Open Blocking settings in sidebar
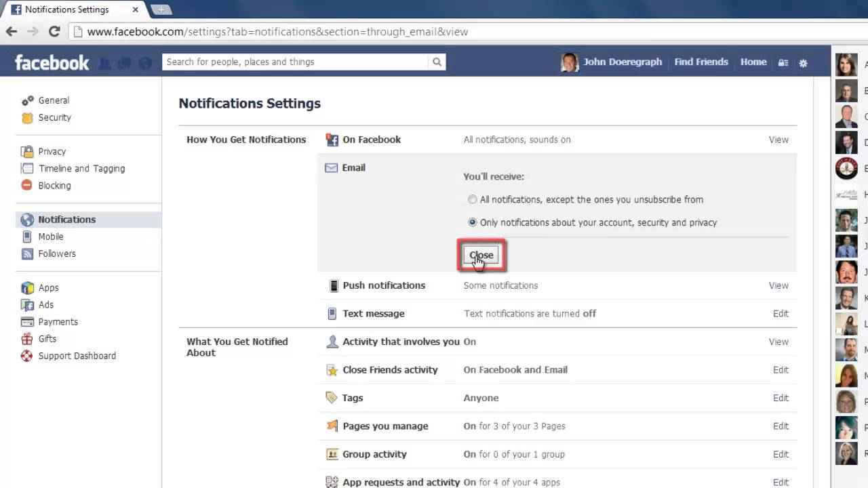 coord(54,186)
